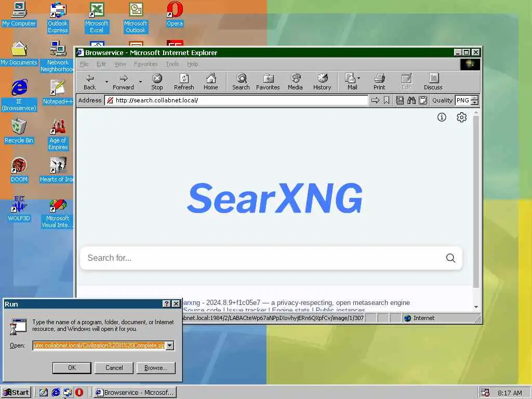Go to the Home page

(x=211, y=82)
